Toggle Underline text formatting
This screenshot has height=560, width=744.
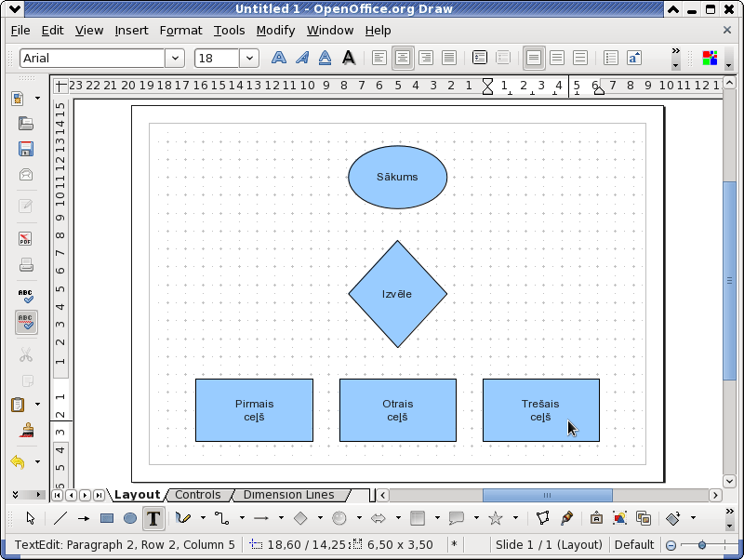(325, 59)
